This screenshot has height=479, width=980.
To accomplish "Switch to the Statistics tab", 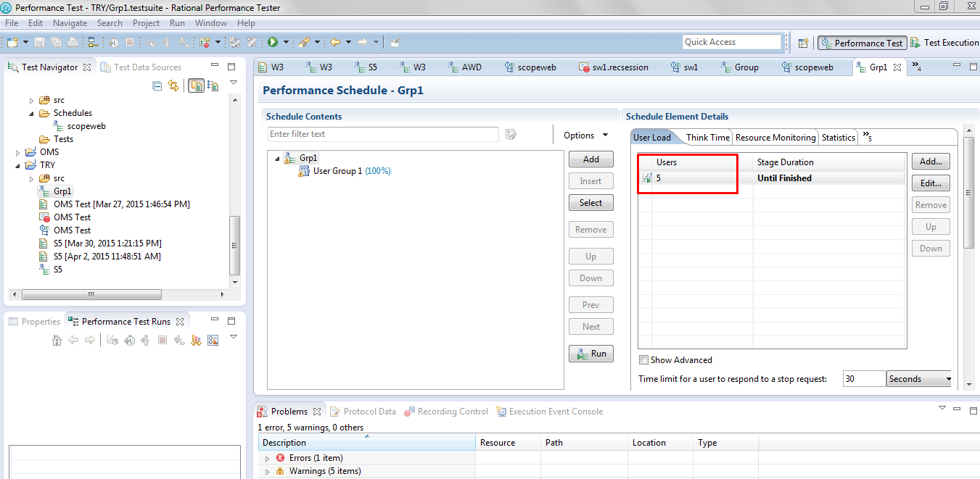I will pos(839,138).
